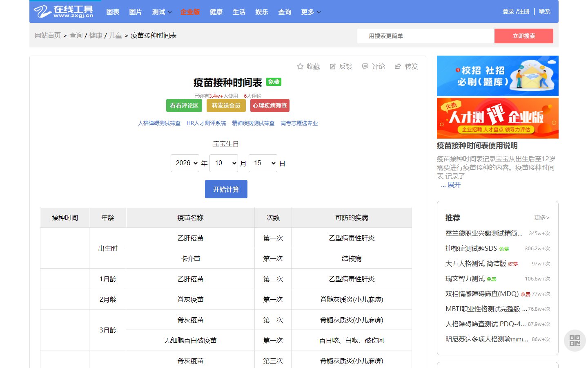Click the 人才测评 企业版 banner
This screenshot has height=368, width=588.
pyautogui.click(x=498, y=118)
